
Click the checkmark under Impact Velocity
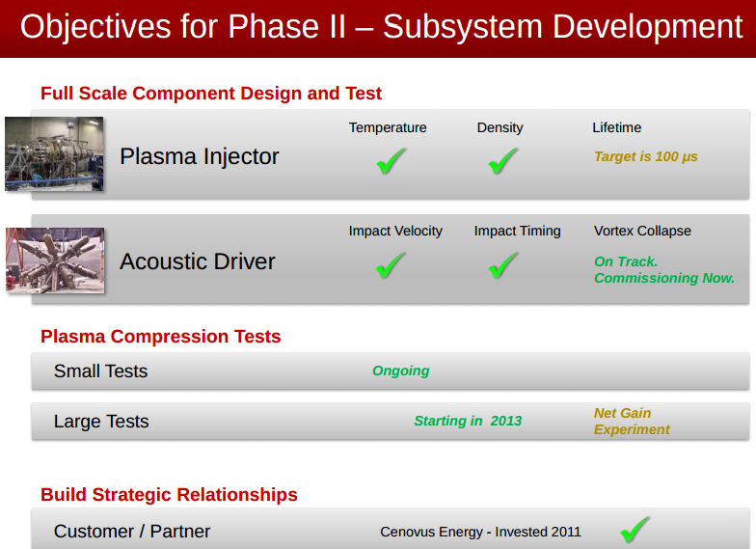point(390,264)
